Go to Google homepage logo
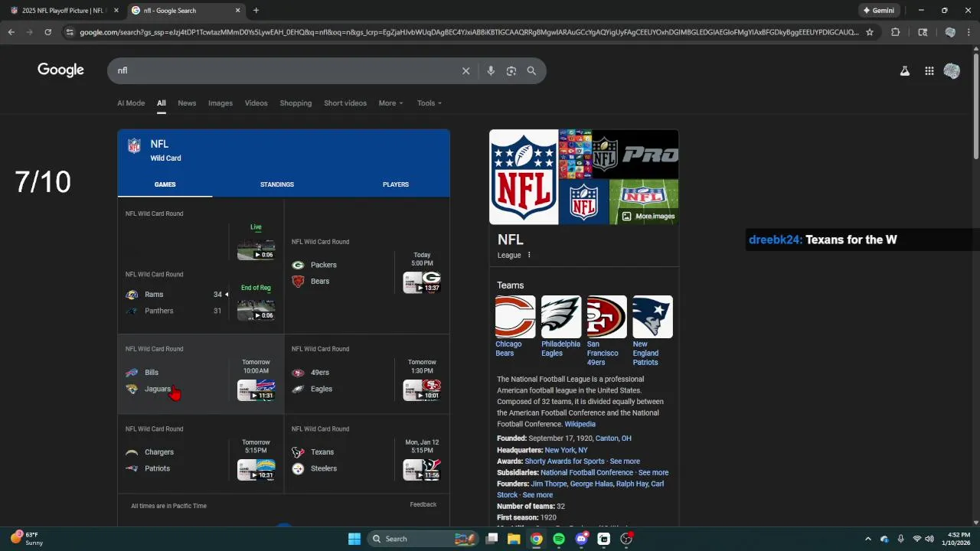980x551 pixels. coord(60,70)
